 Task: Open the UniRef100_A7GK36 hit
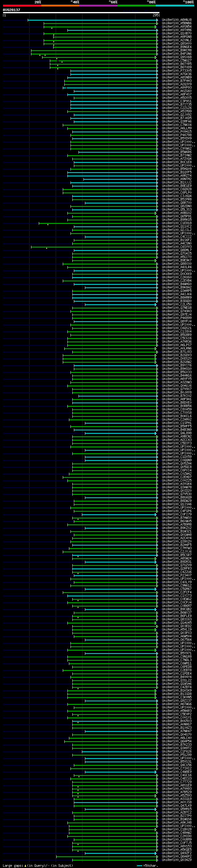177,74
